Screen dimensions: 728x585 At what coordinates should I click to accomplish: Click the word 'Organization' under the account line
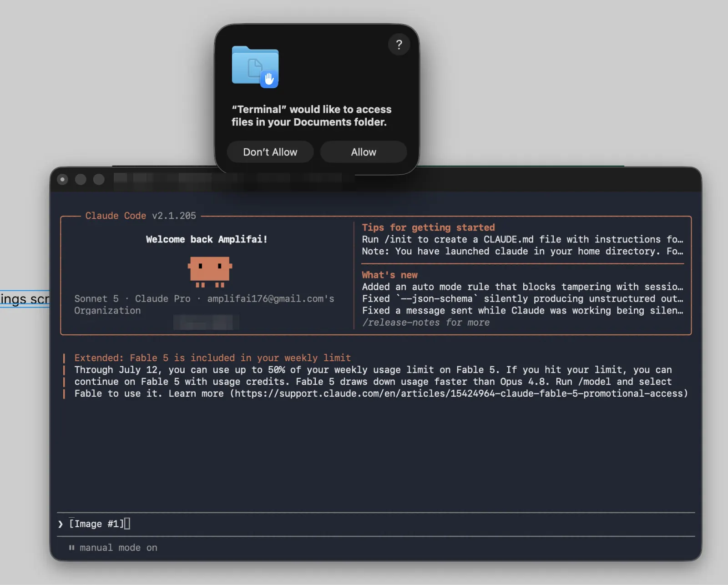point(107,310)
